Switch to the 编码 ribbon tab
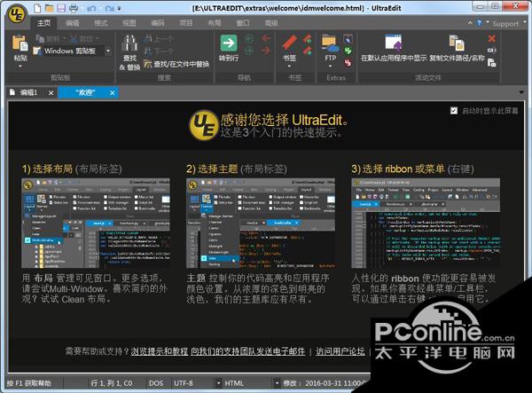 [x=158, y=23]
